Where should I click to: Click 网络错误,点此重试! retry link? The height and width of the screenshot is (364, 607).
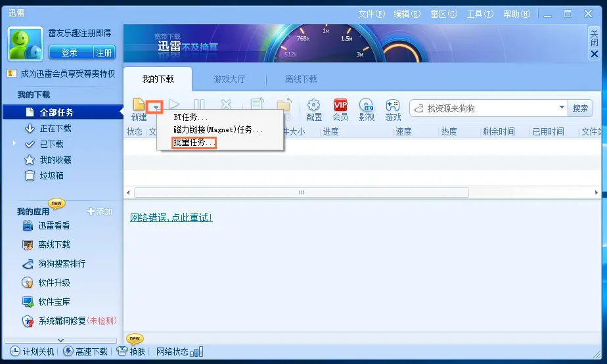[x=171, y=217]
